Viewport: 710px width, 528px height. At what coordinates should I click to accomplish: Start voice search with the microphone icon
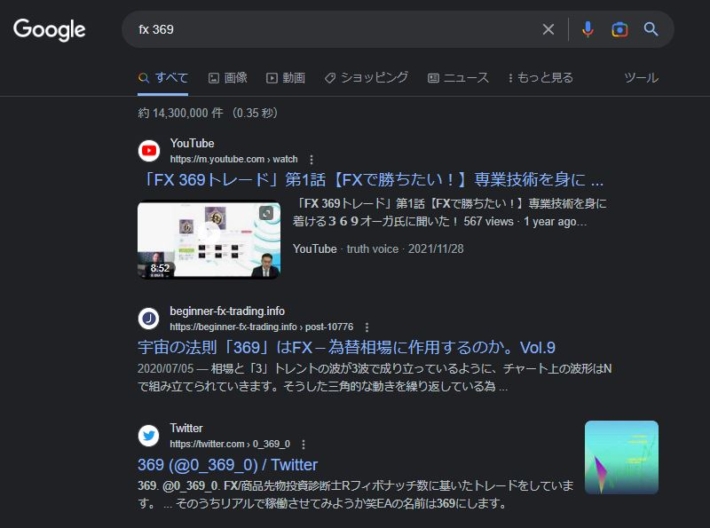pyautogui.click(x=588, y=29)
